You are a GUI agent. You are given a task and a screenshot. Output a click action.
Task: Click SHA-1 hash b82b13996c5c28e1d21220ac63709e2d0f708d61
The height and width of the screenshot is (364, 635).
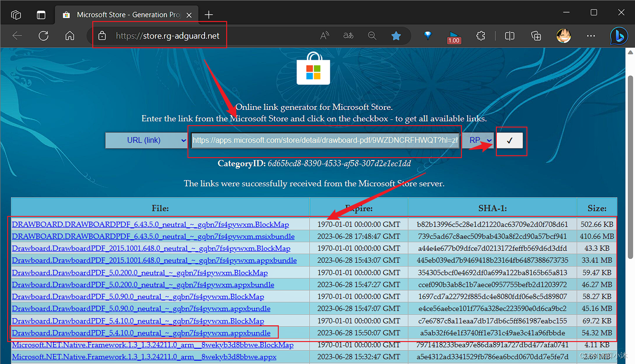[492, 224]
